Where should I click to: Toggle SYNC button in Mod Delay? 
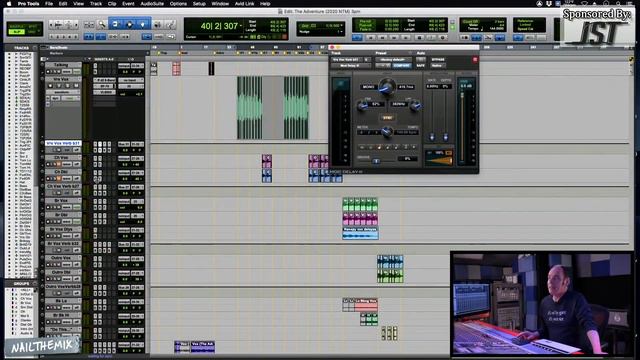tap(387, 118)
